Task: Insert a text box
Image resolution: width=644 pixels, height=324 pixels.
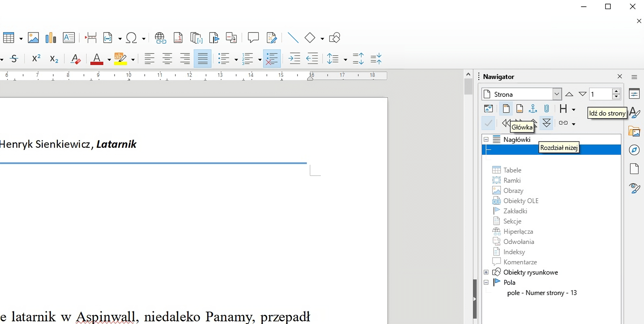Action: pyautogui.click(x=69, y=38)
